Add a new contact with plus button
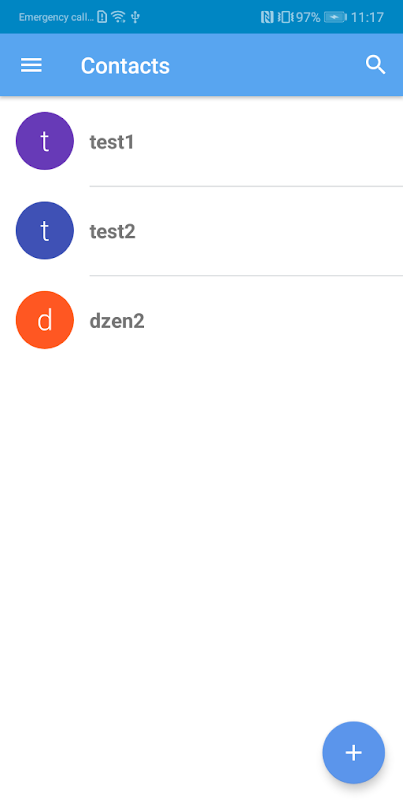This screenshot has height=800, width=403. [x=354, y=752]
